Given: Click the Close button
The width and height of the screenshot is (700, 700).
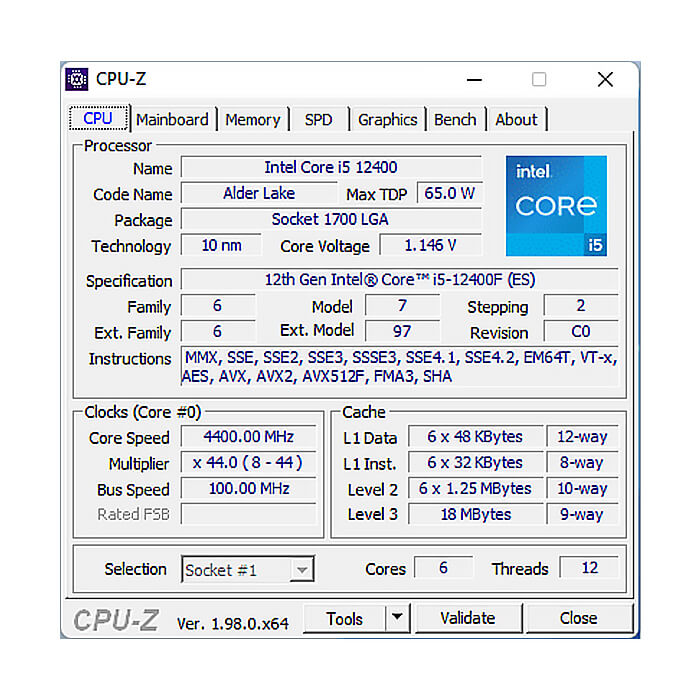Looking at the screenshot, I should pyautogui.click(x=579, y=618).
